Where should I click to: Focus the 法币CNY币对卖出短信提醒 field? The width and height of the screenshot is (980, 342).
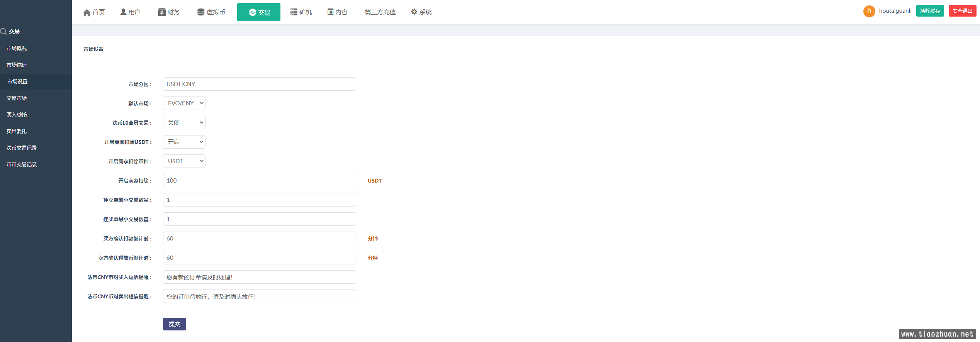(260, 296)
